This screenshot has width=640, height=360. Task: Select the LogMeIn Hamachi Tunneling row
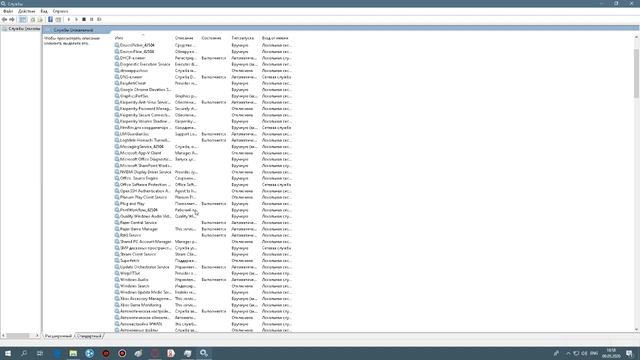click(x=203, y=140)
